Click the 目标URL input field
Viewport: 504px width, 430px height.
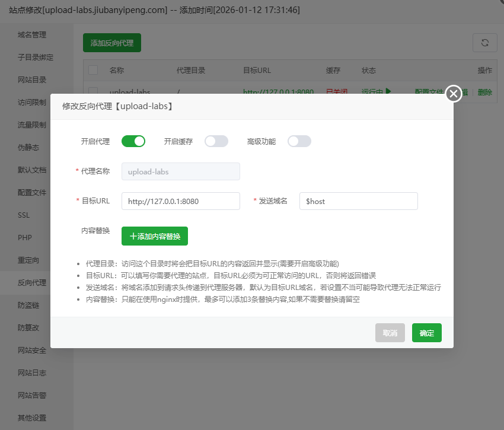pos(180,201)
